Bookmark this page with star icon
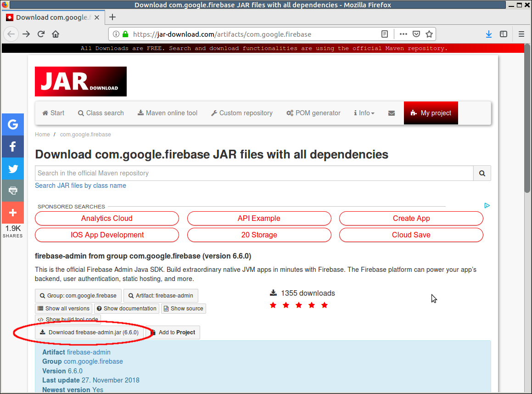Image resolution: width=532 pixels, height=394 pixels. pyautogui.click(x=429, y=34)
